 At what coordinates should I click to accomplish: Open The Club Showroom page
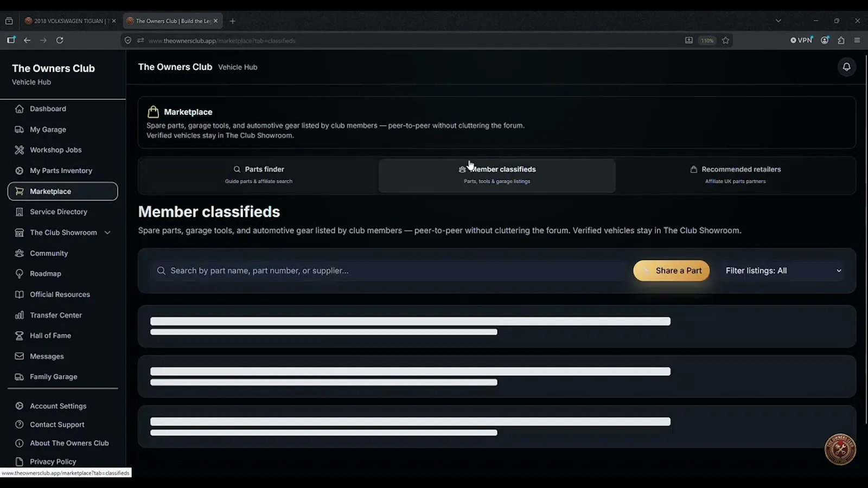point(63,233)
